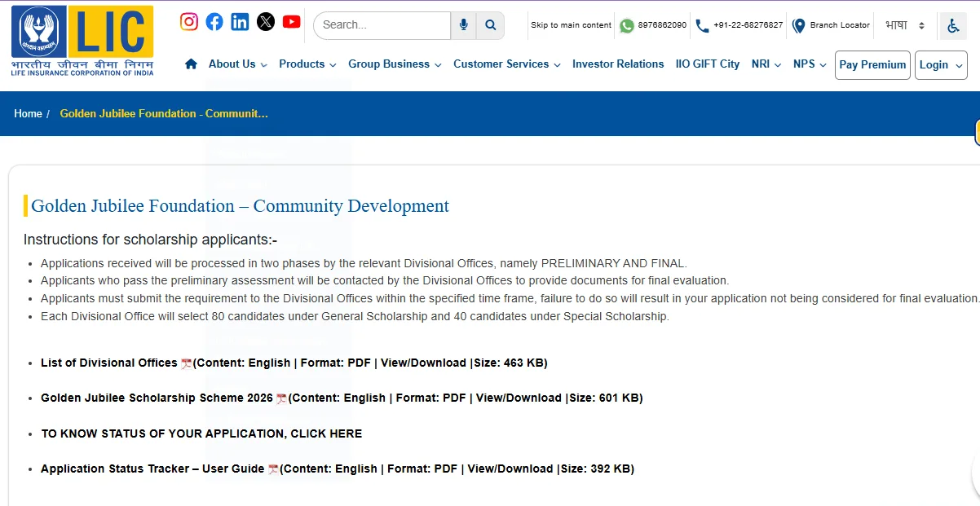The width and height of the screenshot is (980, 506).
Task: Click Skip to main content link
Action: coord(571,25)
